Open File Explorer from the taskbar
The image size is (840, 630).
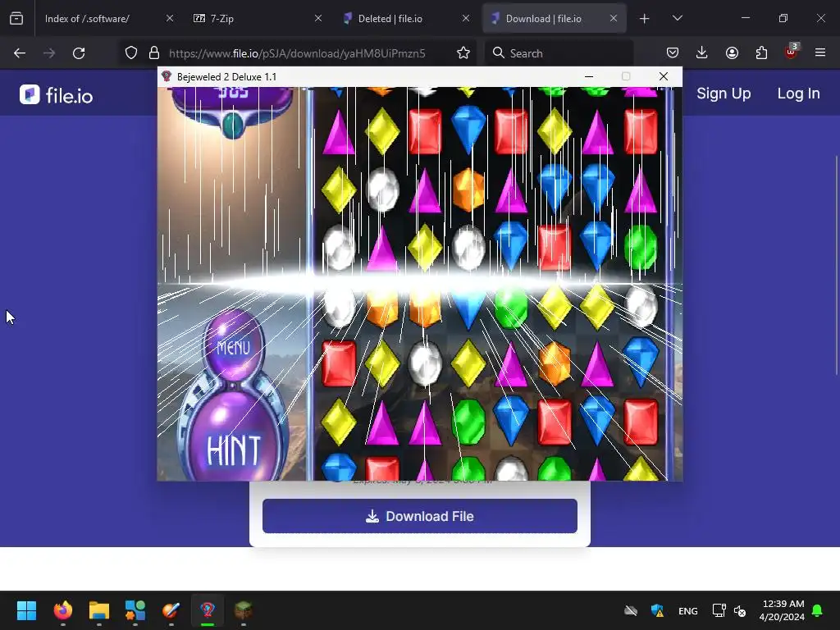click(99, 610)
